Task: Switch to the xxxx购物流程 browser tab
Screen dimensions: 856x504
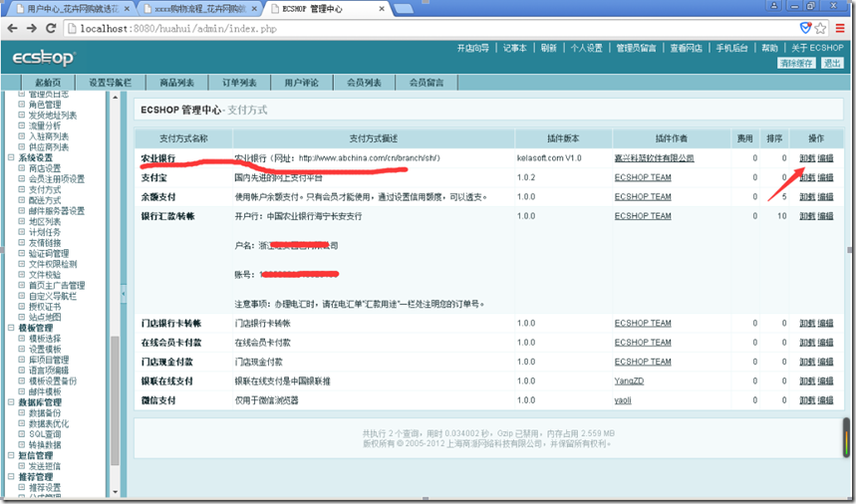Action: [200, 9]
